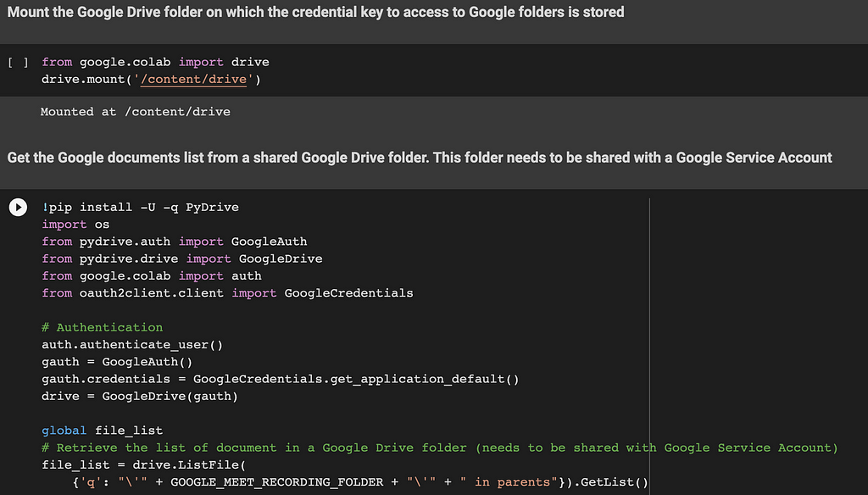Screen dimensions: 868x495
Task: Click the 'drive = GoogleDrive(gauth)' line
Action: (x=140, y=396)
